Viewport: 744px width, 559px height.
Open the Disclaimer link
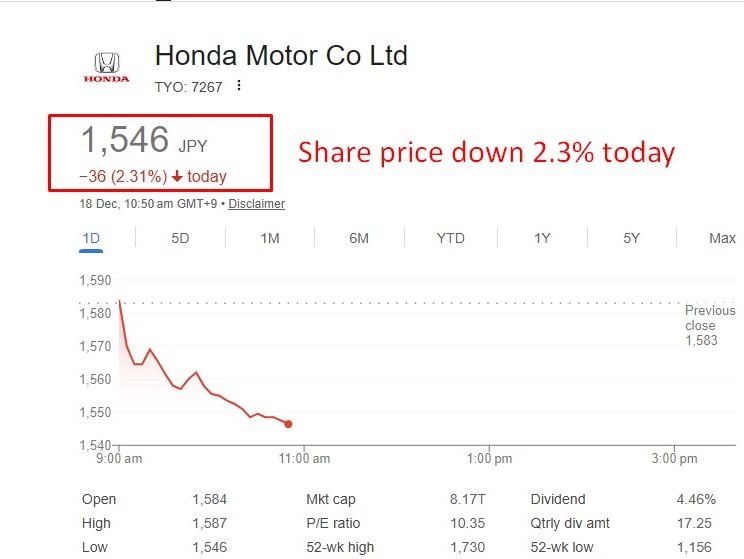[256, 204]
